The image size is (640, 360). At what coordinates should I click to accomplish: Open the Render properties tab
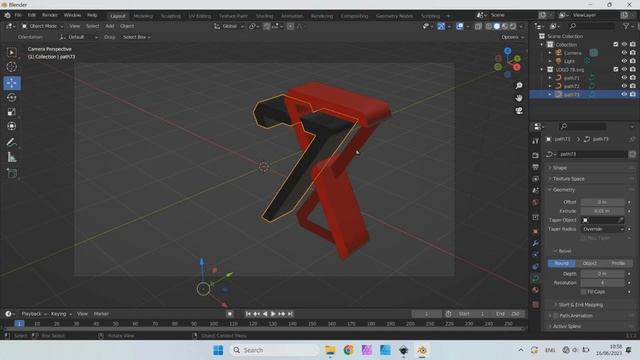[536, 155]
